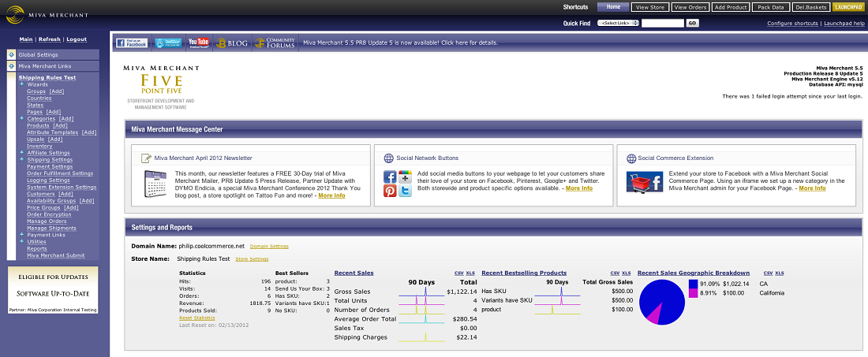Viewport: 868px width, 357px height.
Task: Open Manage Orders in sidebar
Action: coord(47,221)
